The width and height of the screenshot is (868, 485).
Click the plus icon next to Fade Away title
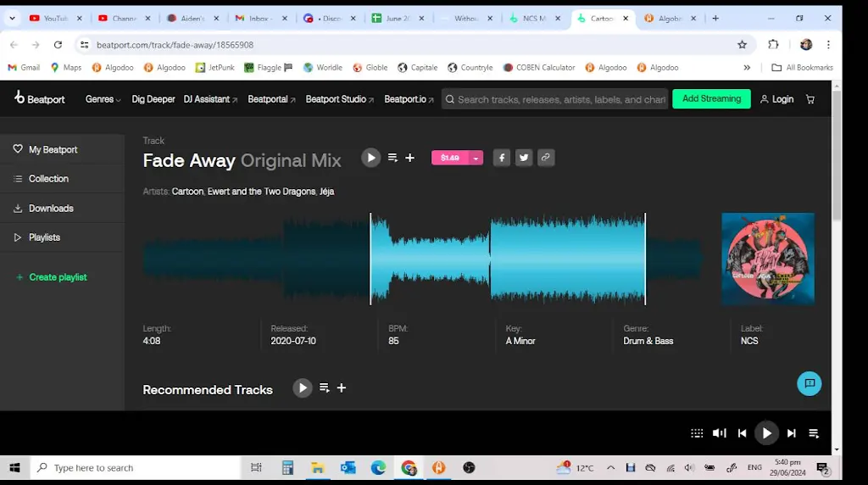(410, 158)
